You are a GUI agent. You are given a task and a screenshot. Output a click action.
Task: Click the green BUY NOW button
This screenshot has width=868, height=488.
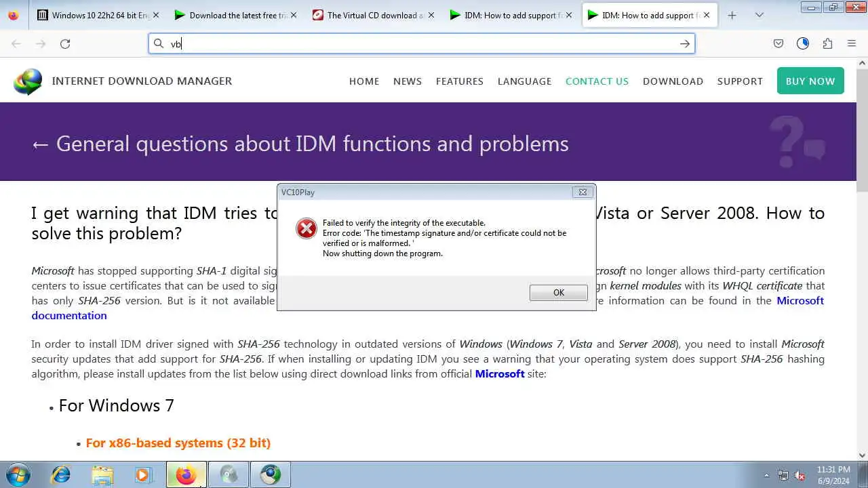tap(810, 81)
